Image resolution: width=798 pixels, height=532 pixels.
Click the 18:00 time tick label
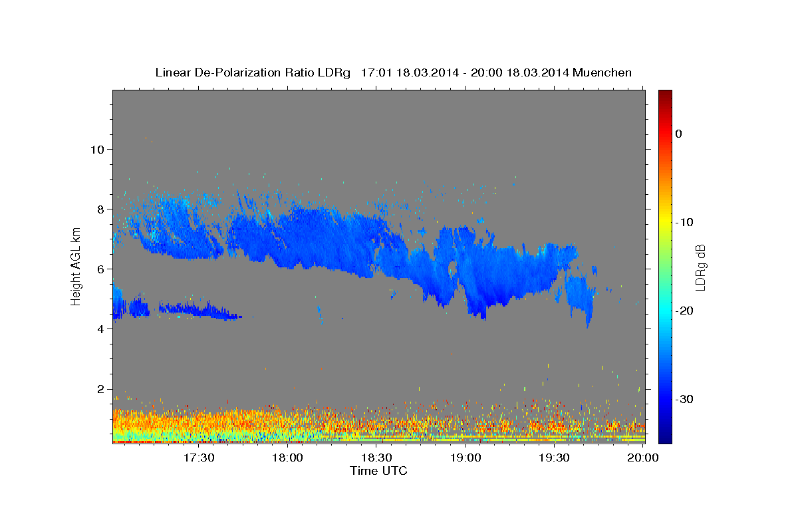tap(287, 458)
